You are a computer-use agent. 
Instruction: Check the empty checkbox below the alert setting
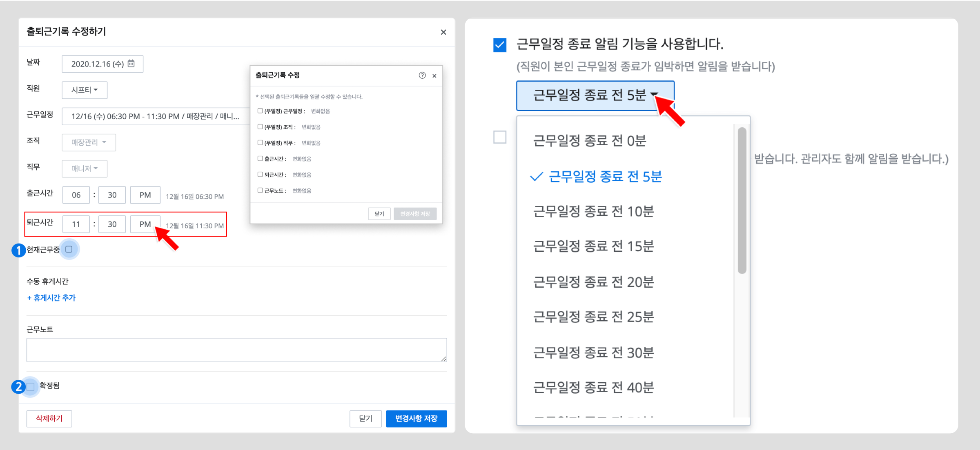[x=500, y=137]
